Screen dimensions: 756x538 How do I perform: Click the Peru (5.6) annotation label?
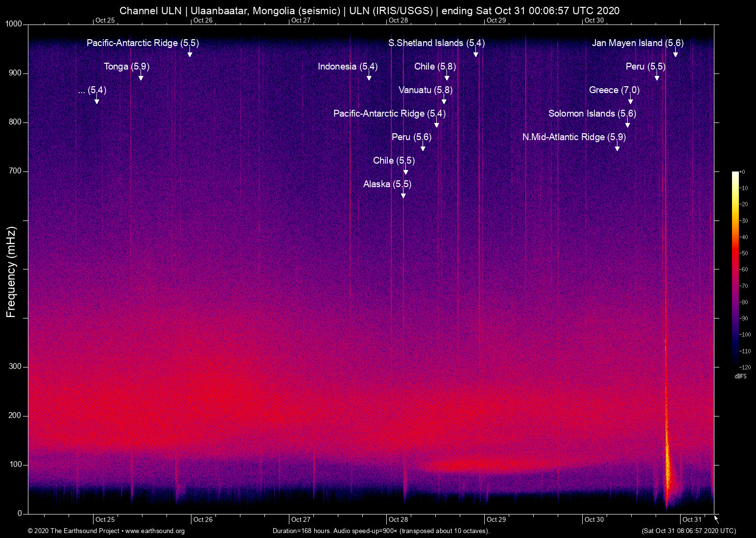[x=412, y=137]
